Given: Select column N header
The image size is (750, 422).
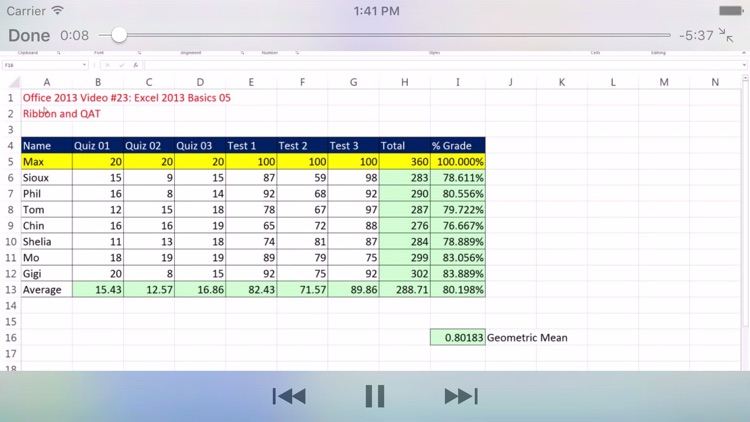Looking at the screenshot, I should 715,82.
